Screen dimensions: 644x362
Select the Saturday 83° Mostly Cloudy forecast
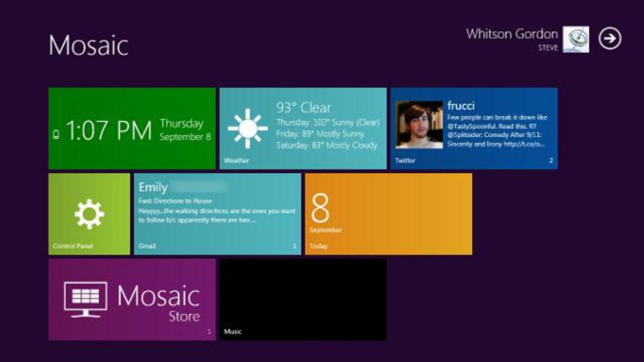[327, 145]
